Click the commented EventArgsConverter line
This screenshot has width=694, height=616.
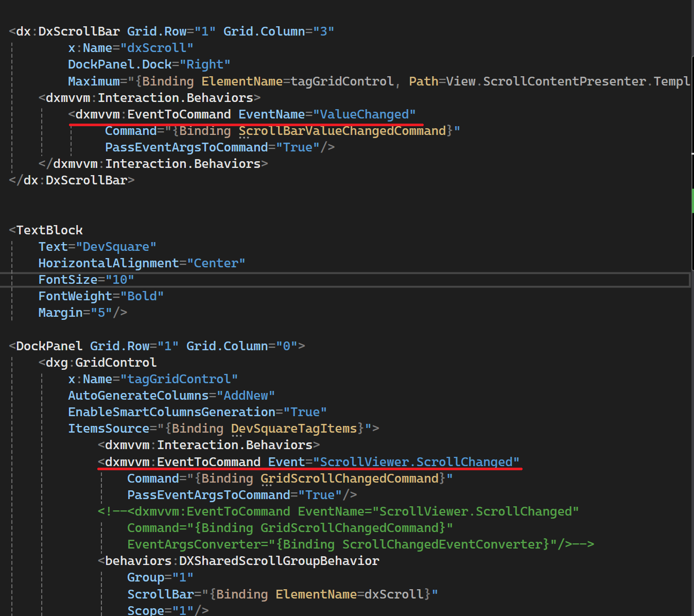[360, 544]
